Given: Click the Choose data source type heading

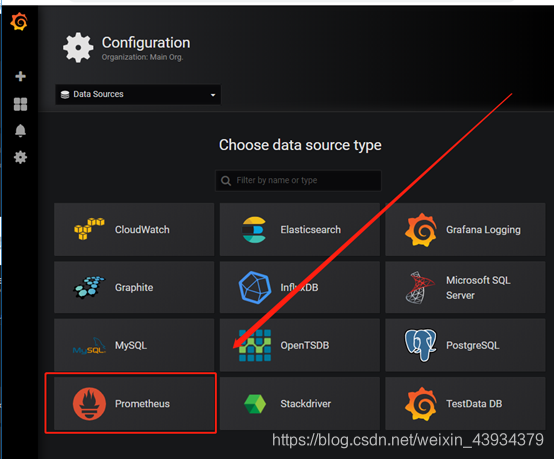Looking at the screenshot, I should coord(300,145).
